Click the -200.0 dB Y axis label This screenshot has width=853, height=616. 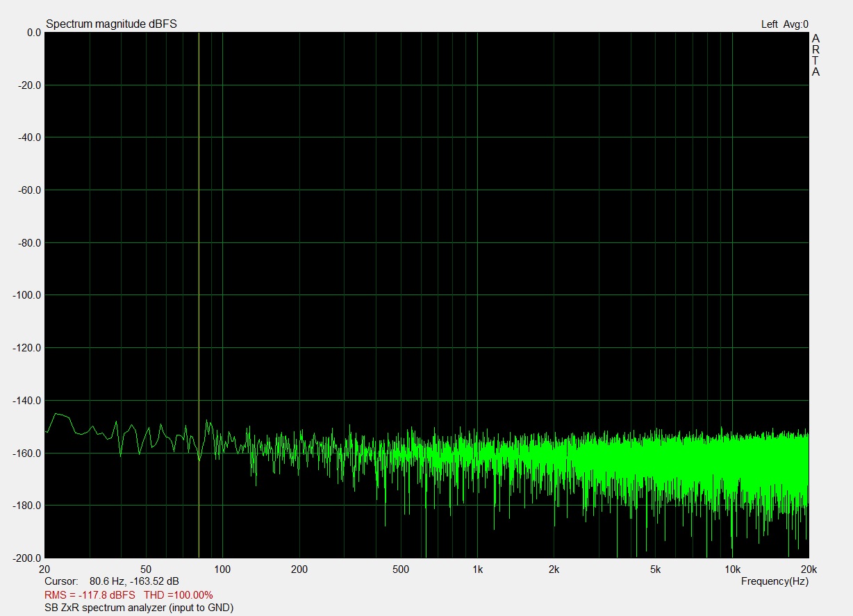[28, 558]
